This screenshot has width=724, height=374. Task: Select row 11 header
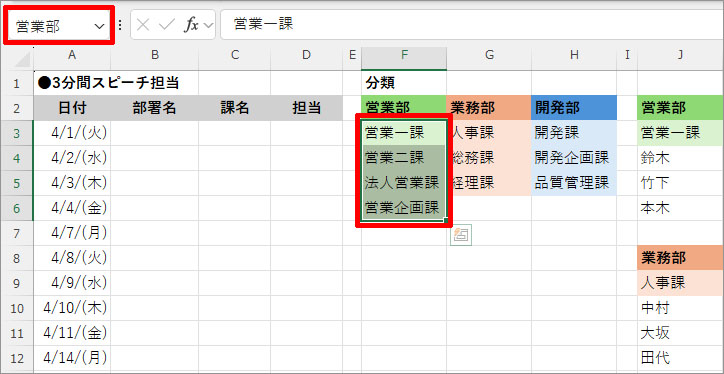pos(17,333)
